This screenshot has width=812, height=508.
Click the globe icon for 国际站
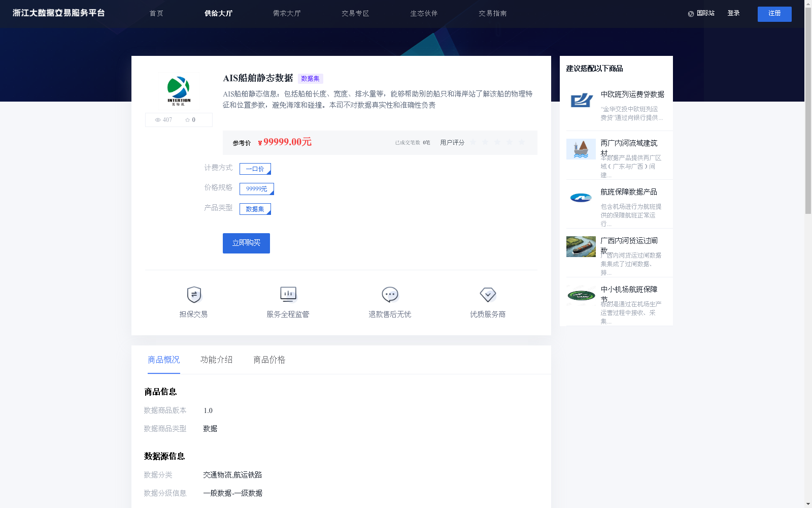point(691,14)
